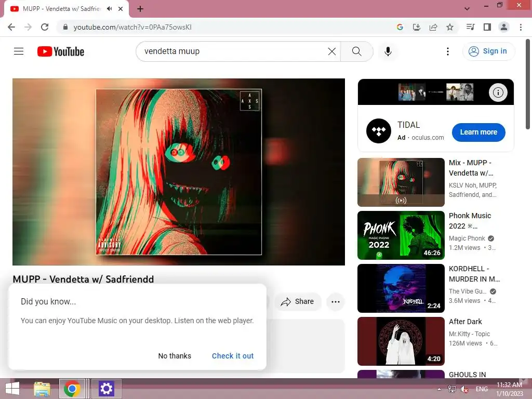Open Windows Start menu
Viewport: 532px width, 399px height.
click(12, 389)
